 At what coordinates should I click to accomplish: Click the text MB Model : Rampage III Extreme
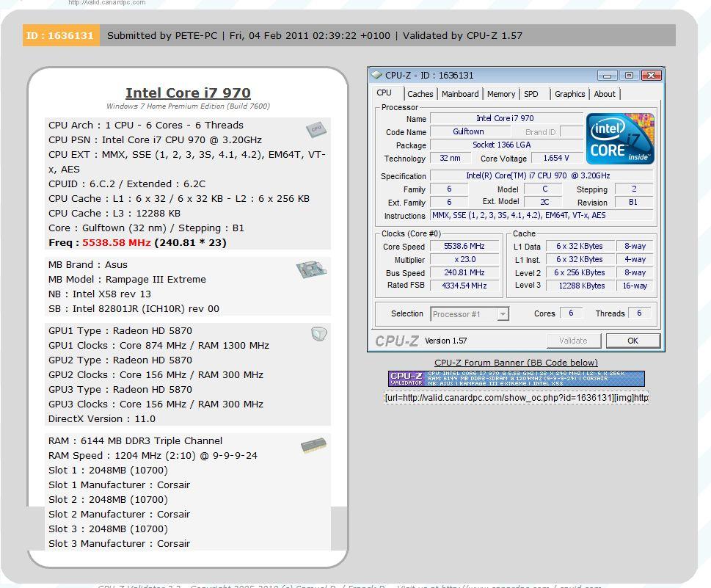[127, 280]
